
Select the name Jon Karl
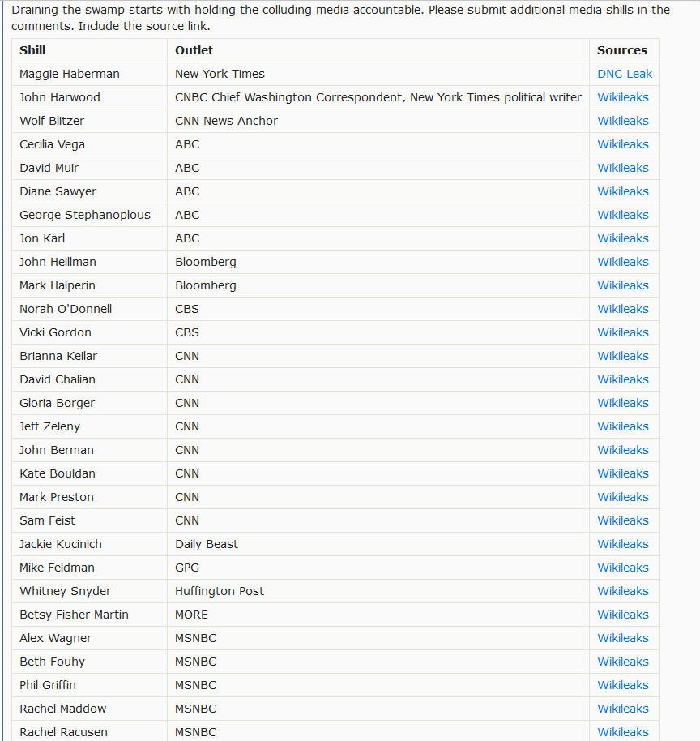42,238
